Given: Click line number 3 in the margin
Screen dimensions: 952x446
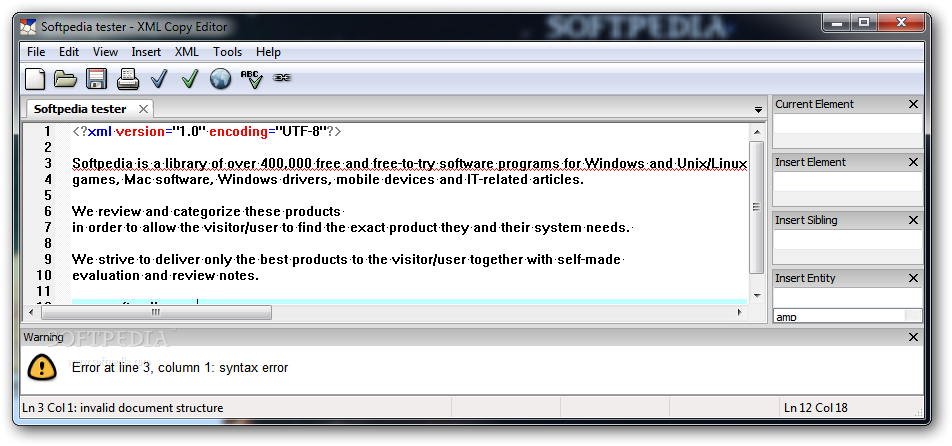Looking at the screenshot, I should click(47, 163).
